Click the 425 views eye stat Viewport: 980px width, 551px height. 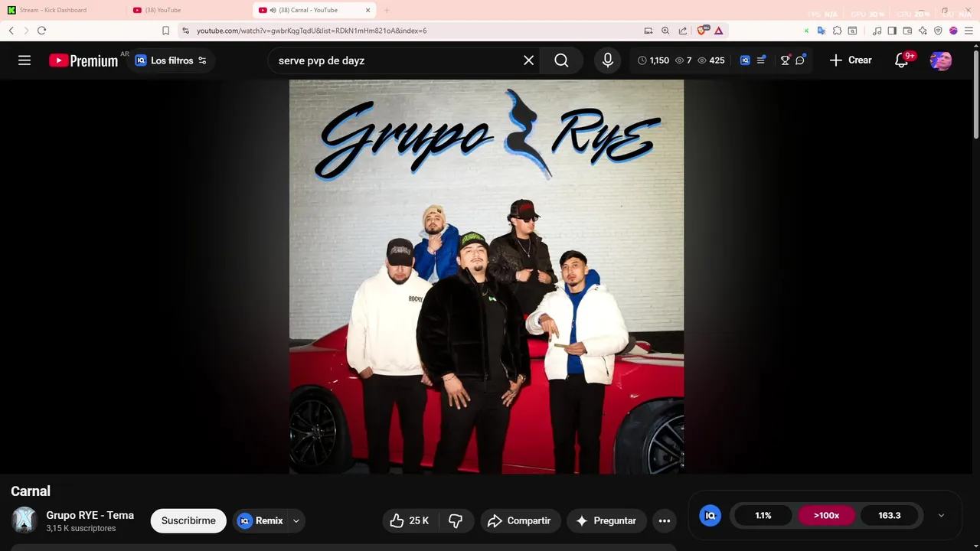pos(710,60)
